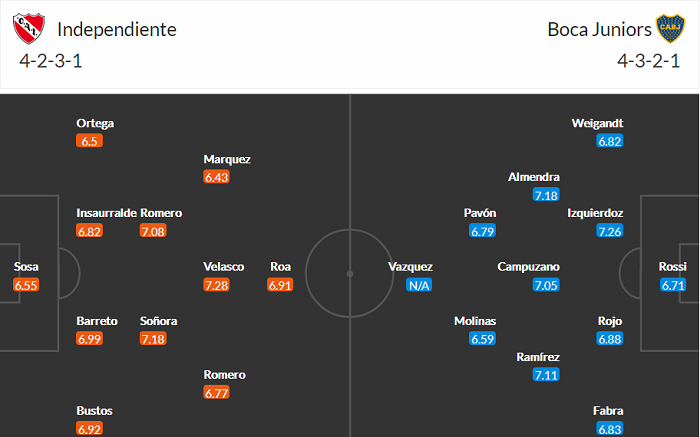The height and width of the screenshot is (437, 700).
Task: Select player name Soñora
Action: tap(159, 321)
